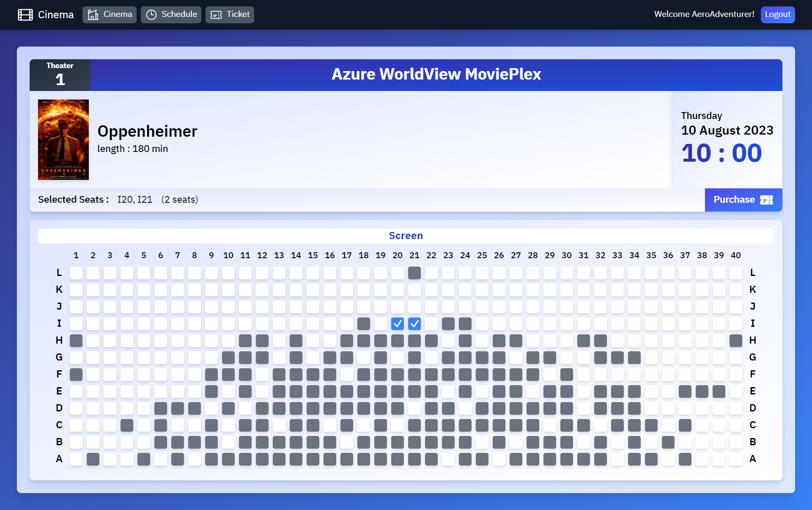Click the Theater 1 label
This screenshot has width=812, height=510.
(x=60, y=75)
